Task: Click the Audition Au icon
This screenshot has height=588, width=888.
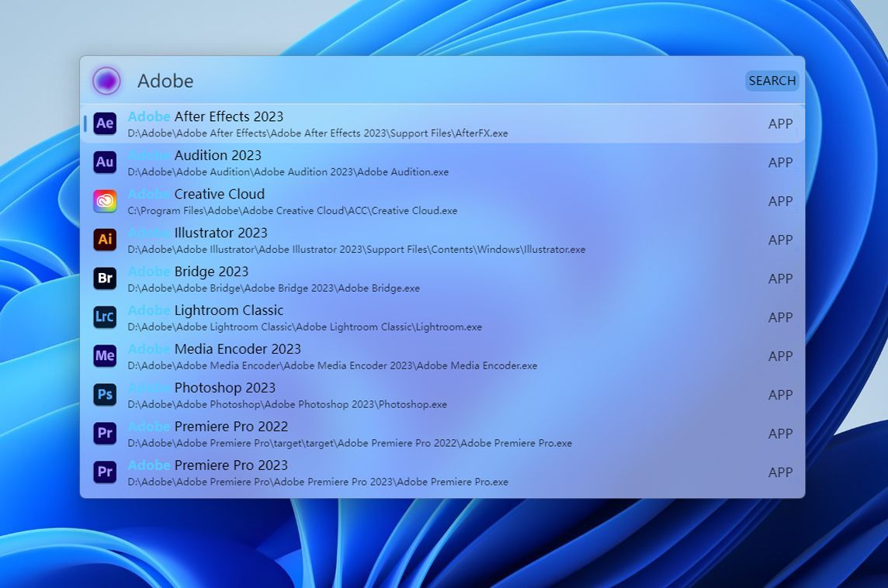Action: (x=105, y=162)
